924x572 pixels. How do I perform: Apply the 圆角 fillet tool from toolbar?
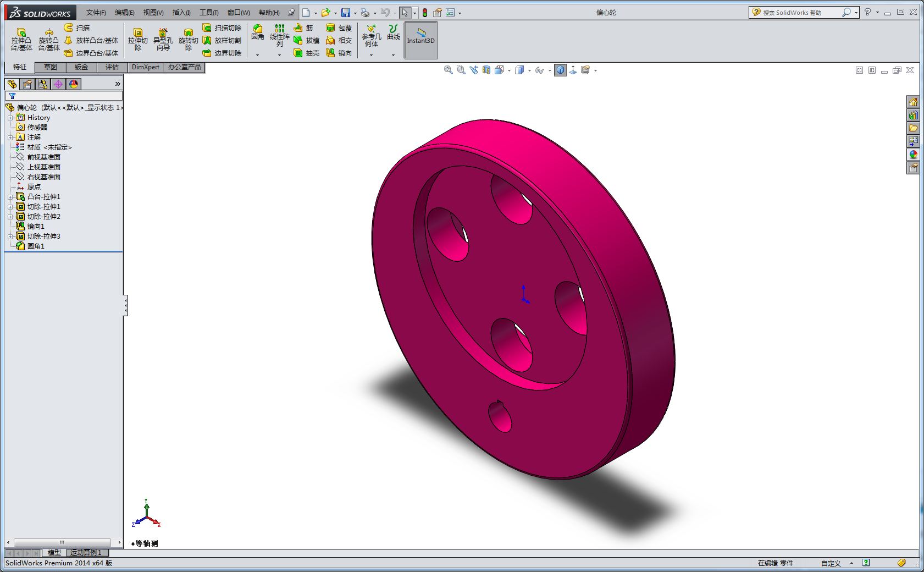click(x=257, y=33)
